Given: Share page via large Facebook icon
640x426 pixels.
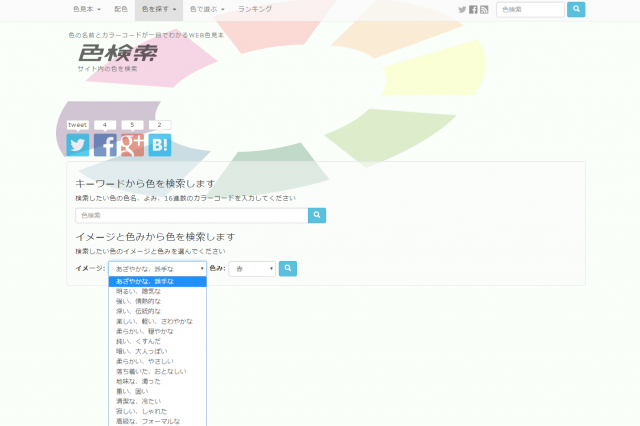Looking at the screenshot, I should (x=105, y=145).
